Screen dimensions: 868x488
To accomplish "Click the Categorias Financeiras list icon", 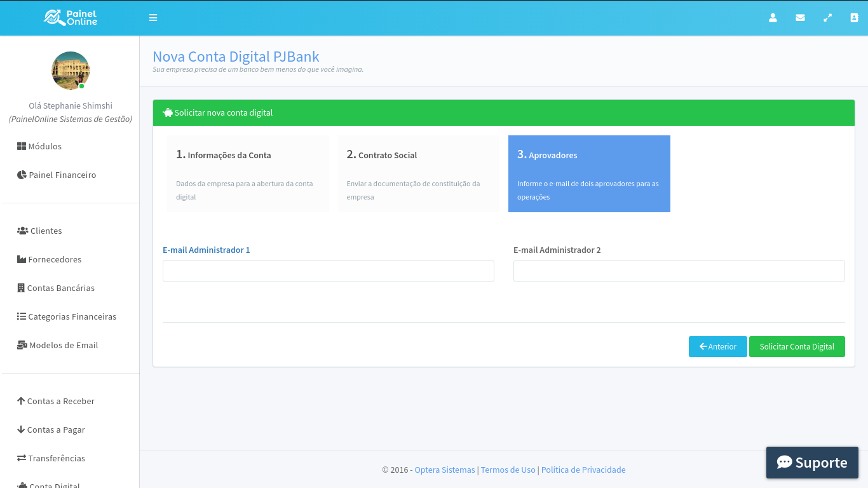I will pyautogui.click(x=22, y=316).
